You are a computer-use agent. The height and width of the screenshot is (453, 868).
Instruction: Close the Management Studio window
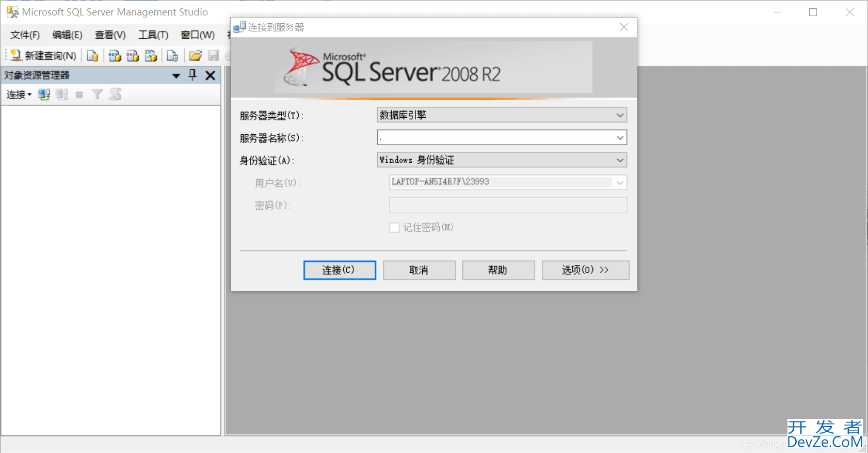(x=849, y=12)
